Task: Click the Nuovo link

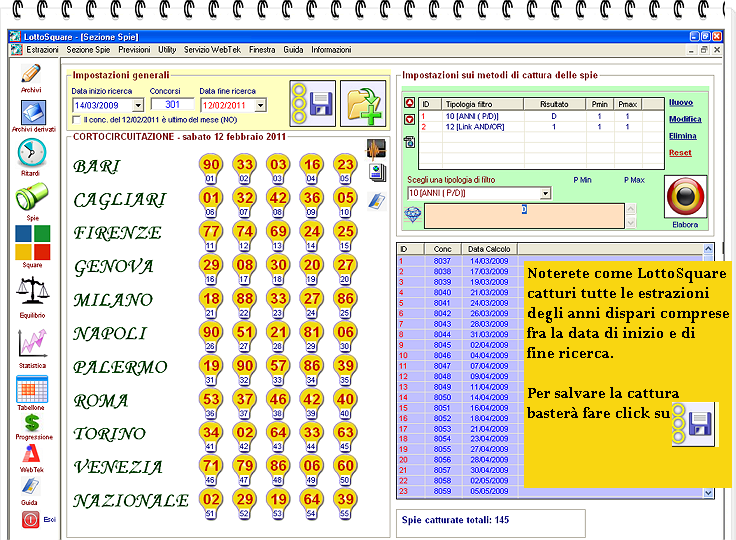Action: (681, 102)
